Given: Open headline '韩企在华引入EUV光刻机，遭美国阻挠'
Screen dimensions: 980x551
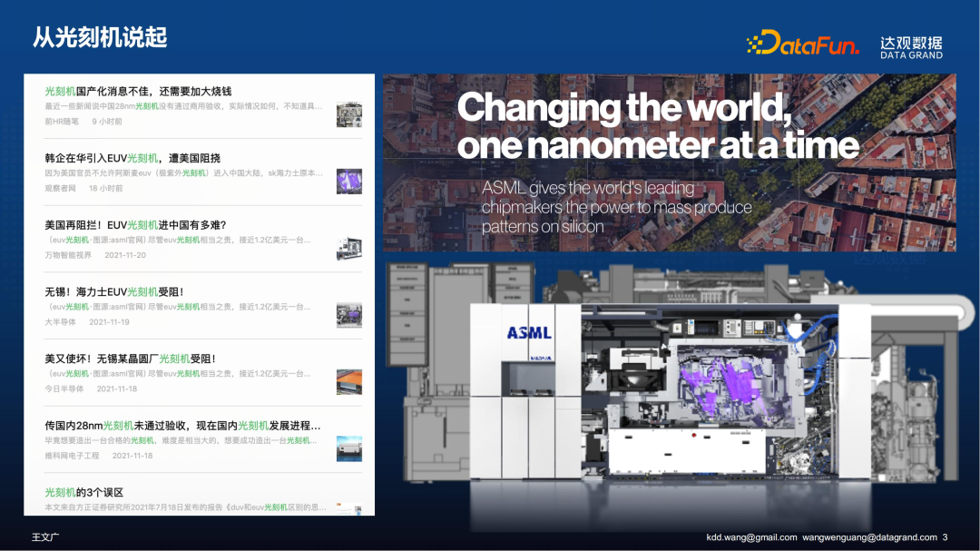Looking at the screenshot, I should [x=132, y=158].
